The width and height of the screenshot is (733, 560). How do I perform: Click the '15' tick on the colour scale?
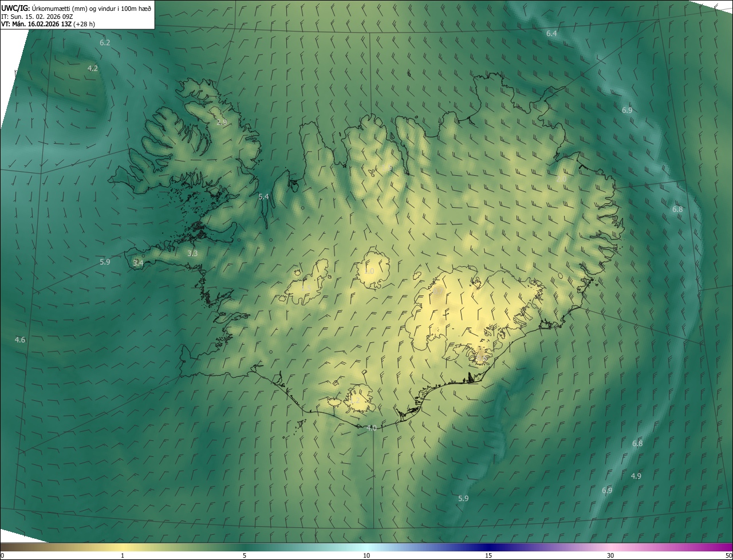pyautogui.click(x=488, y=555)
